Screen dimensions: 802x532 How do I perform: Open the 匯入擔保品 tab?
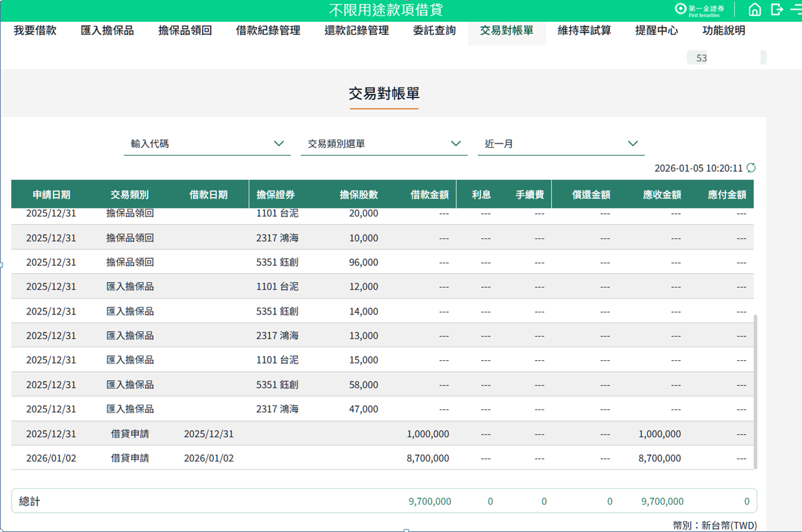(107, 30)
